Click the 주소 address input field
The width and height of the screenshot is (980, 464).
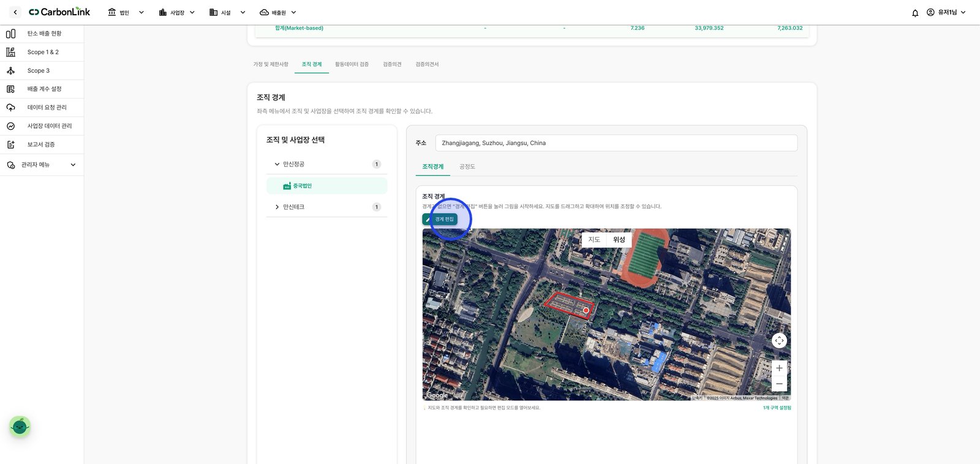(616, 143)
